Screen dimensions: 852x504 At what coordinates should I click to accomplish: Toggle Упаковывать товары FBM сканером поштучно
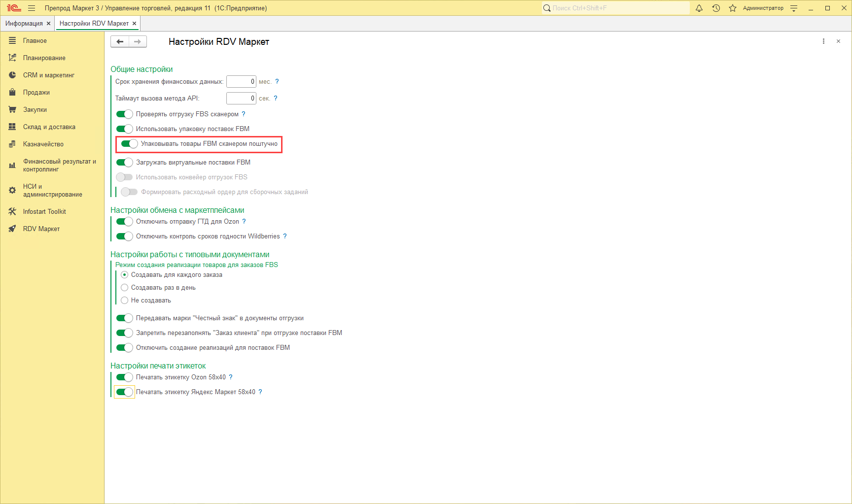(x=129, y=143)
